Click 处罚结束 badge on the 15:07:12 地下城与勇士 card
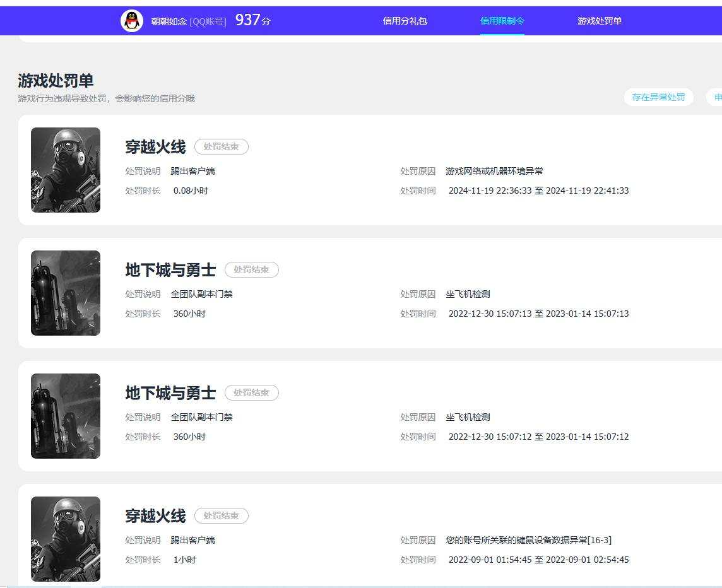722x588 pixels. click(251, 392)
